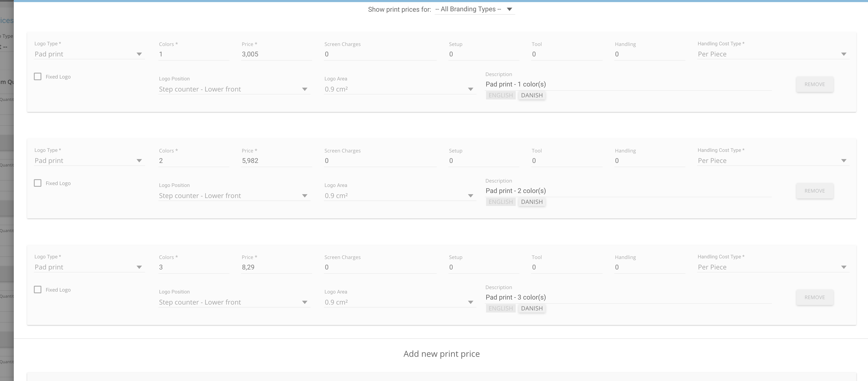Open third row Logo Area dropdown arrow

(x=470, y=302)
